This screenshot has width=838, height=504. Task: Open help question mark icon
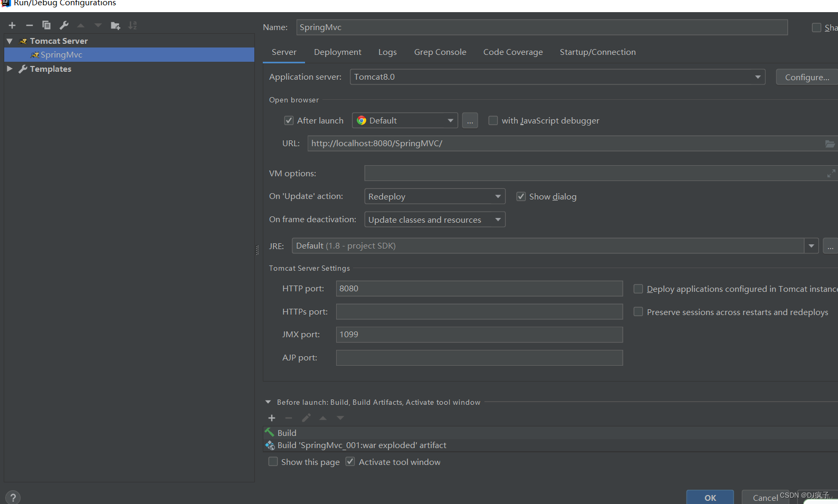coord(13,497)
